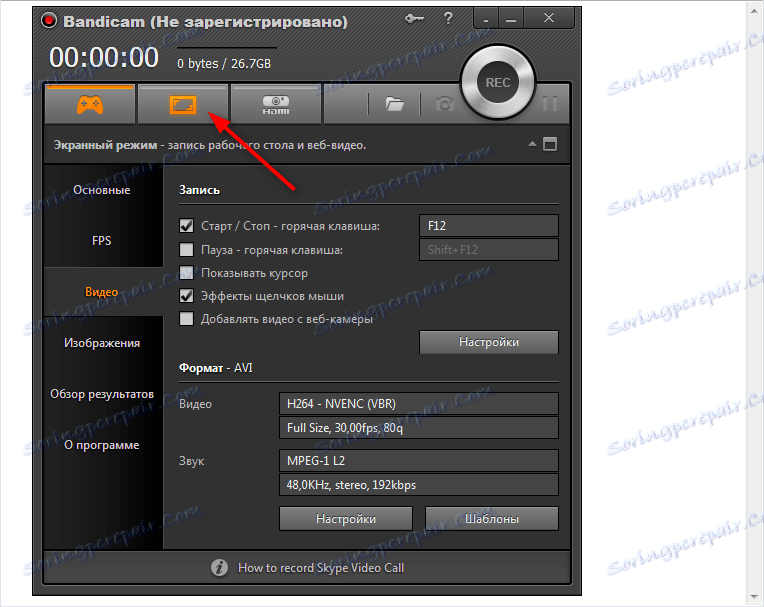Image resolution: width=764 pixels, height=607 pixels.
Task: Open Обзор результатов tab
Action: click(x=102, y=394)
